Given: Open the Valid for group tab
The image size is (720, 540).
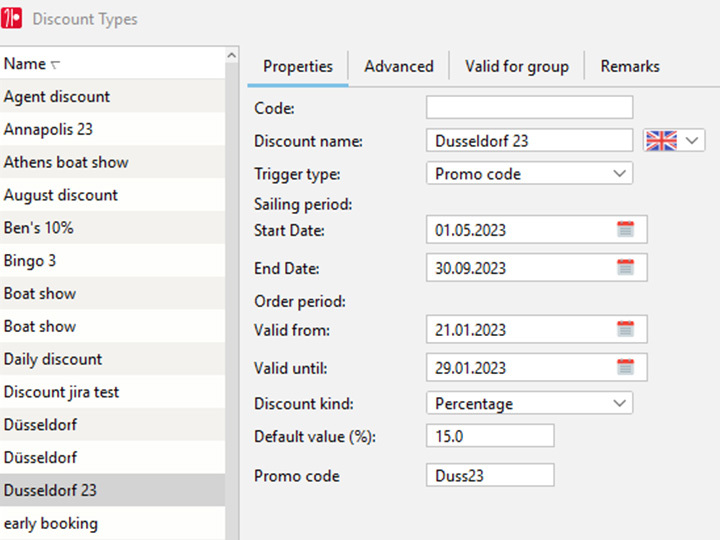Looking at the screenshot, I should 516,66.
